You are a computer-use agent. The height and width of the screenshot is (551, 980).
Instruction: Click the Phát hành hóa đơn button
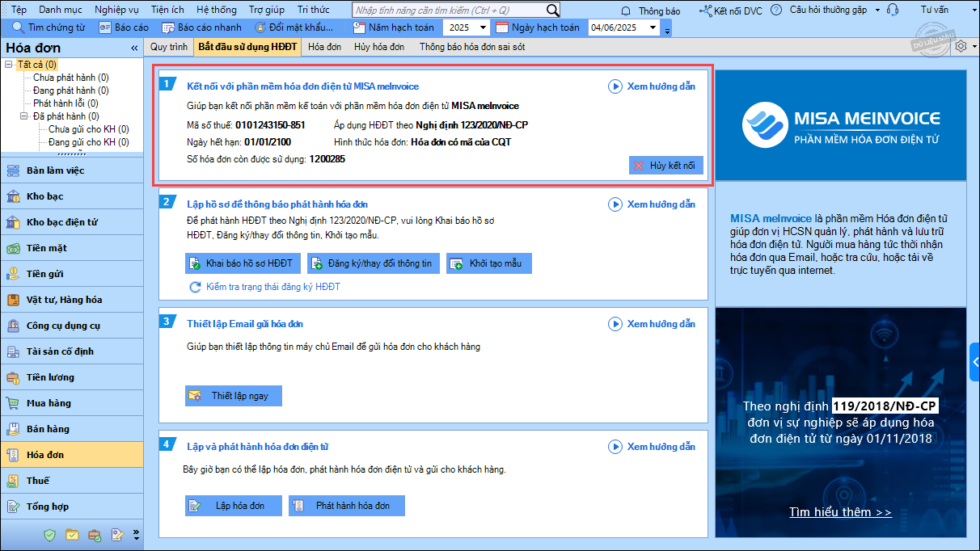pos(346,506)
